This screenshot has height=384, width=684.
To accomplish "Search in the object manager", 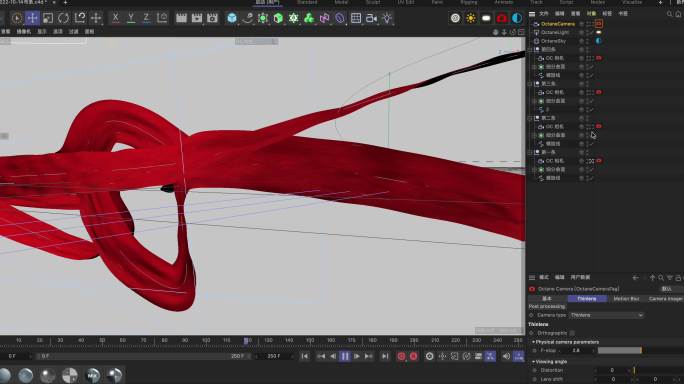I will (x=670, y=14).
